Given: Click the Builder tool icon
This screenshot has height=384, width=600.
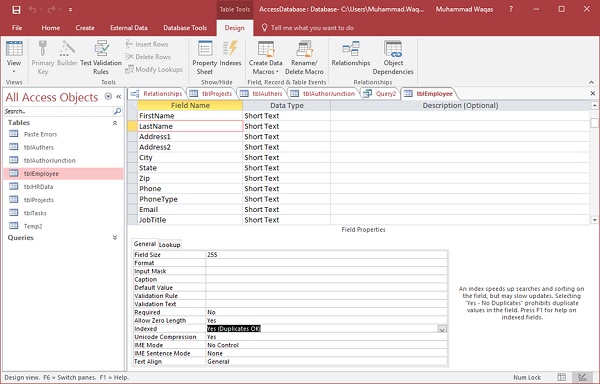Looking at the screenshot, I should click(67, 54).
